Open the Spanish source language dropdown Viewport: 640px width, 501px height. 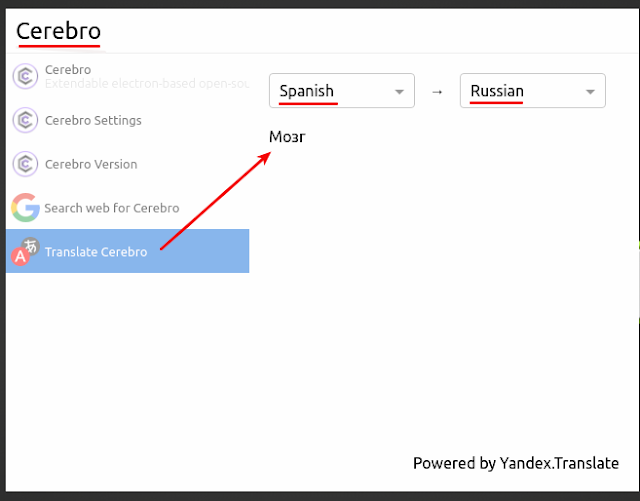pyautogui.click(x=342, y=91)
